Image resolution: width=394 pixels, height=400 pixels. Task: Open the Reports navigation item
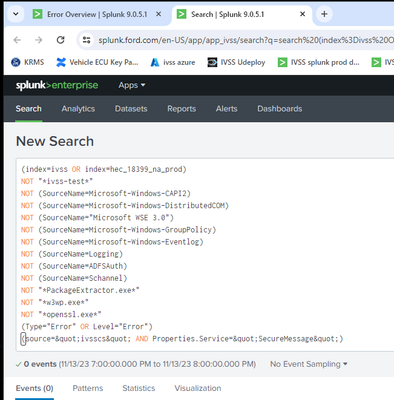(x=182, y=109)
